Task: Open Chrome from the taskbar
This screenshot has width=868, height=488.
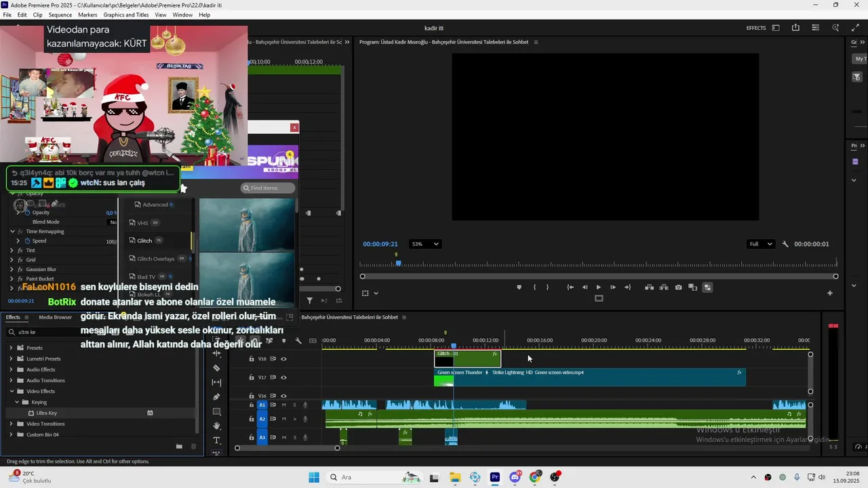Action: [535, 477]
